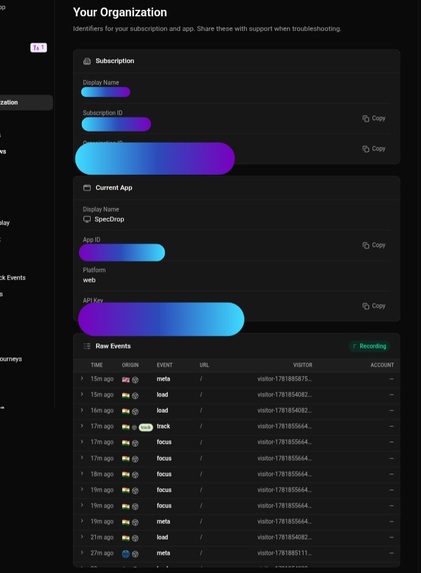Click the flag icon in 15m ago meta row
The width and height of the screenshot is (421, 573).
[126, 380]
